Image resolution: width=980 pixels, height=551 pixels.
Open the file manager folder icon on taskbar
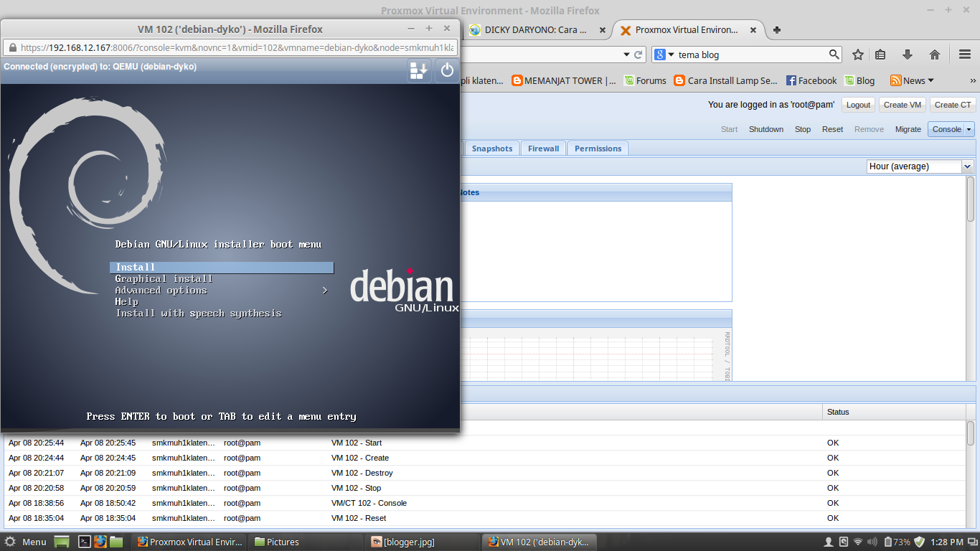coord(116,542)
